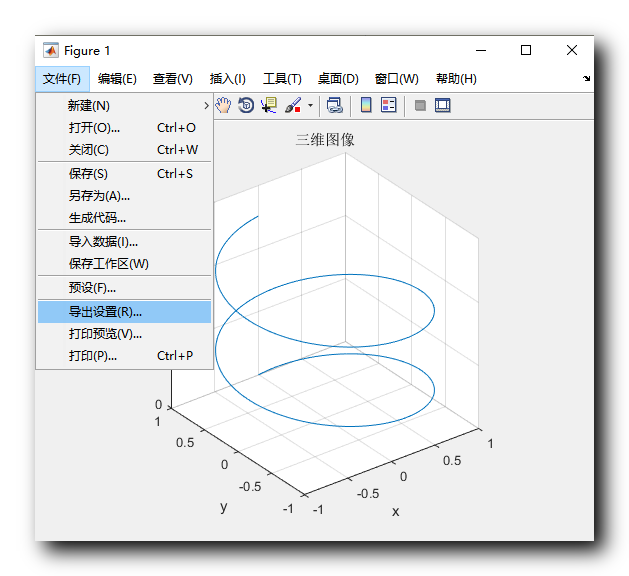The width and height of the screenshot is (629, 576).
Task: Maximize the Figure 1 window
Action: coord(526,51)
